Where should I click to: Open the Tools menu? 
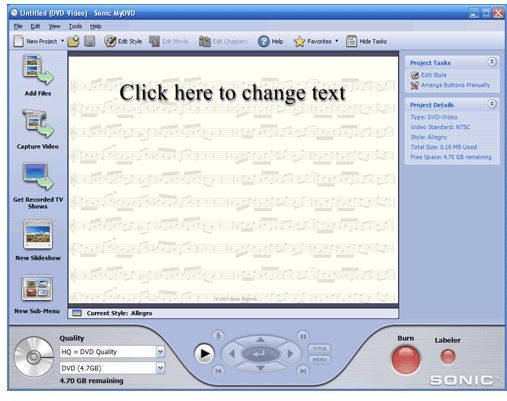75,26
